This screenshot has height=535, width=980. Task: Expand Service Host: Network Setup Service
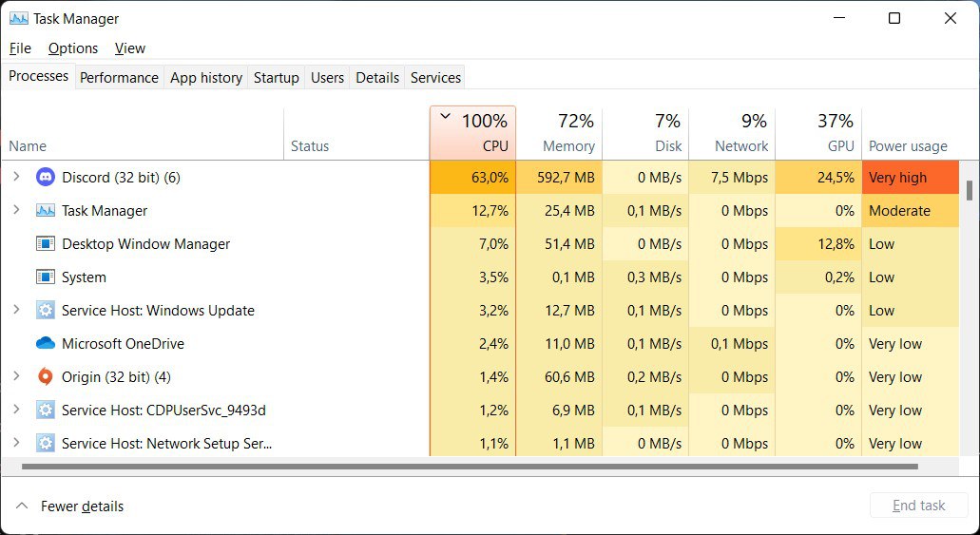point(17,443)
